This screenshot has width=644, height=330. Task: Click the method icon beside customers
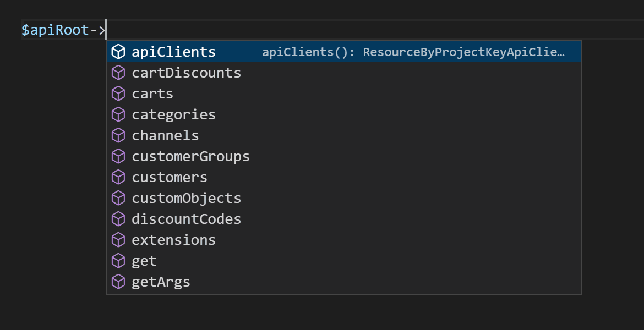[118, 177]
